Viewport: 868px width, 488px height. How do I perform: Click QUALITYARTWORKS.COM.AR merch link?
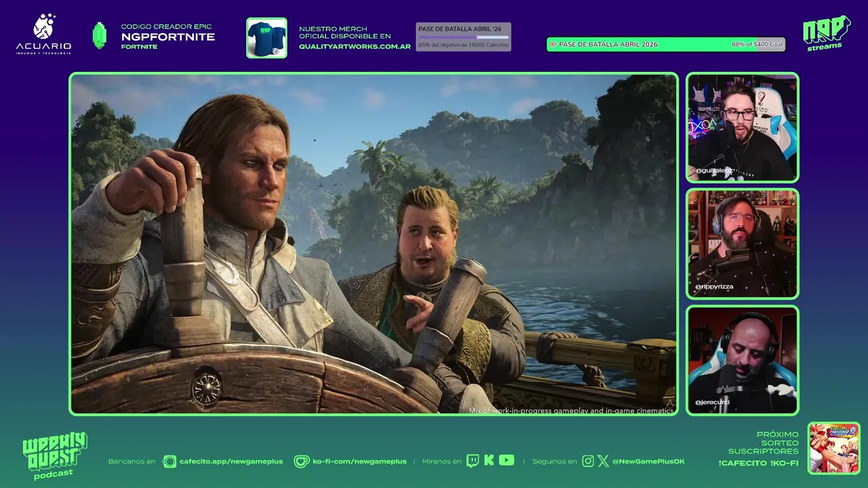point(355,47)
